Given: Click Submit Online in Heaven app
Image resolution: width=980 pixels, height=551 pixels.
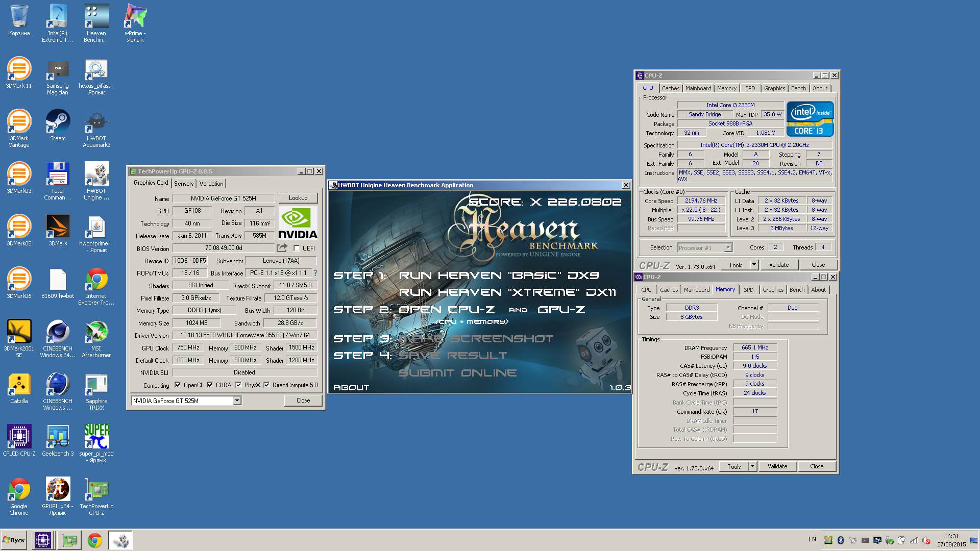Looking at the screenshot, I should pos(457,373).
